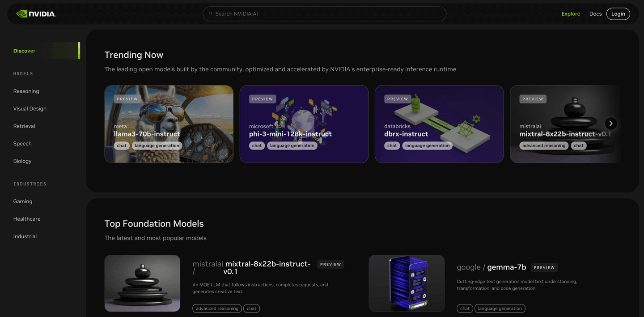Select the Reasoning models category
Viewport: 644px width, 317px height.
click(x=26, y=91)
